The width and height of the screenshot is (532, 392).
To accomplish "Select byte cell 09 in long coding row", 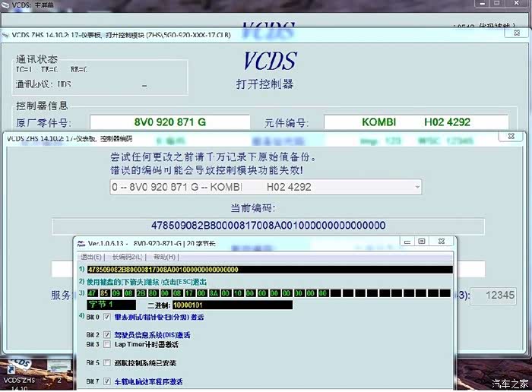I will click(x=116, y=293).
